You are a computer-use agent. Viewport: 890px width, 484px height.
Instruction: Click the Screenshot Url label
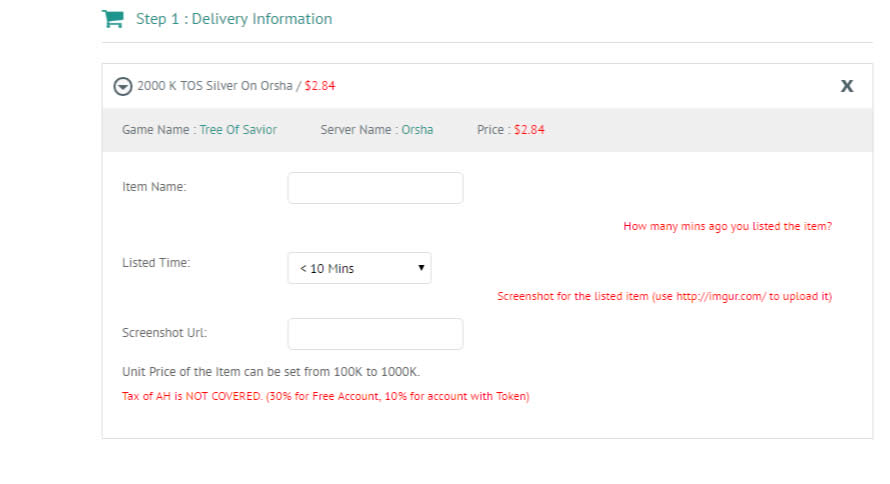(165, 333)
